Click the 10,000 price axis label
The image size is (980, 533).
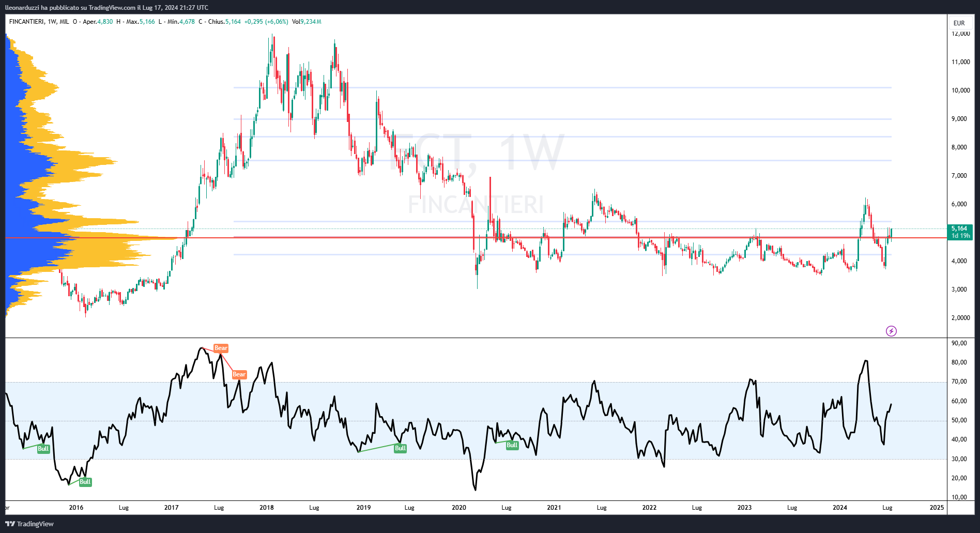960,90
